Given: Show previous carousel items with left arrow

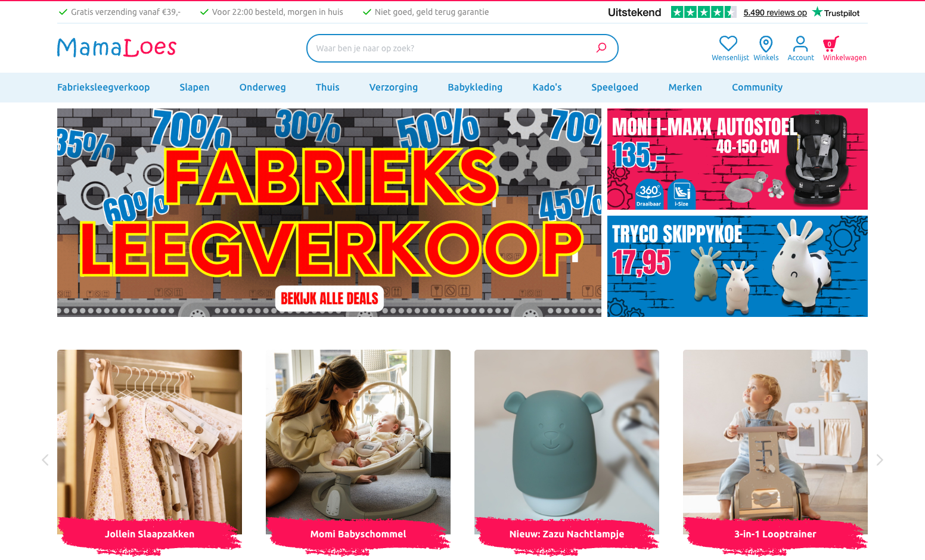Looking at the screenshot, I should point(45,460).
